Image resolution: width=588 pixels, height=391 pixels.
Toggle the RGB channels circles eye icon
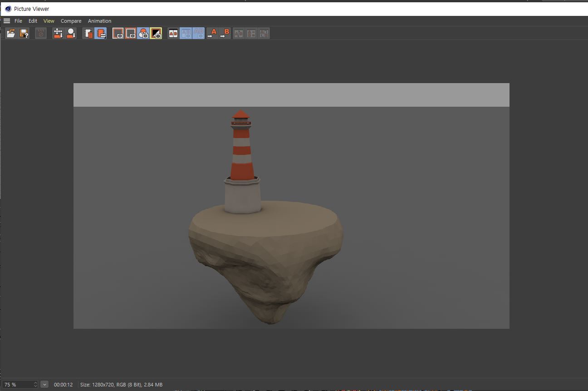143,33
